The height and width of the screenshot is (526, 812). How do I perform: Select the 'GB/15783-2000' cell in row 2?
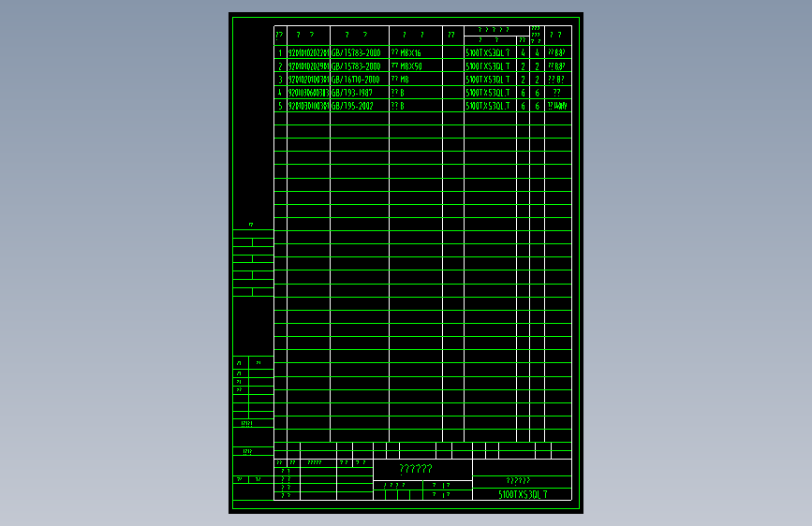point(360,66)
